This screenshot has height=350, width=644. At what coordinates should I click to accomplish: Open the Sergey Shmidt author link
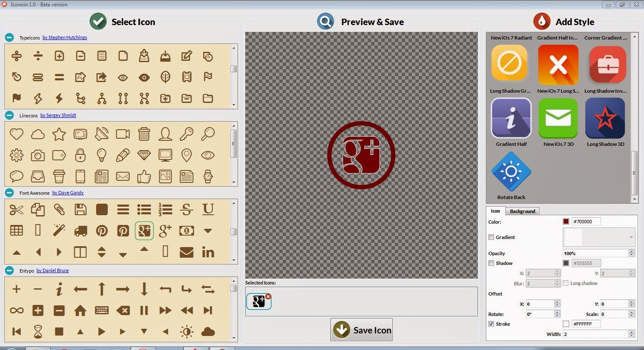tap(58, 115)
